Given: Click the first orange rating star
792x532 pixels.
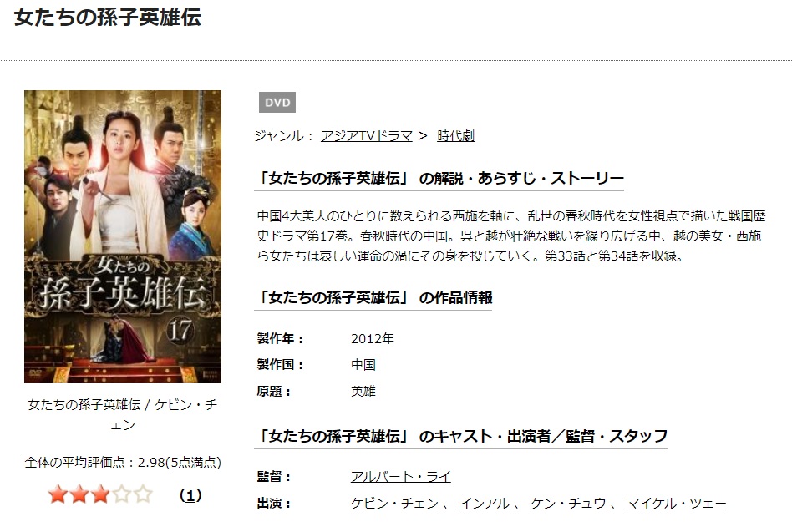Looking at the screenshot, I should click(x=58, y=494).
